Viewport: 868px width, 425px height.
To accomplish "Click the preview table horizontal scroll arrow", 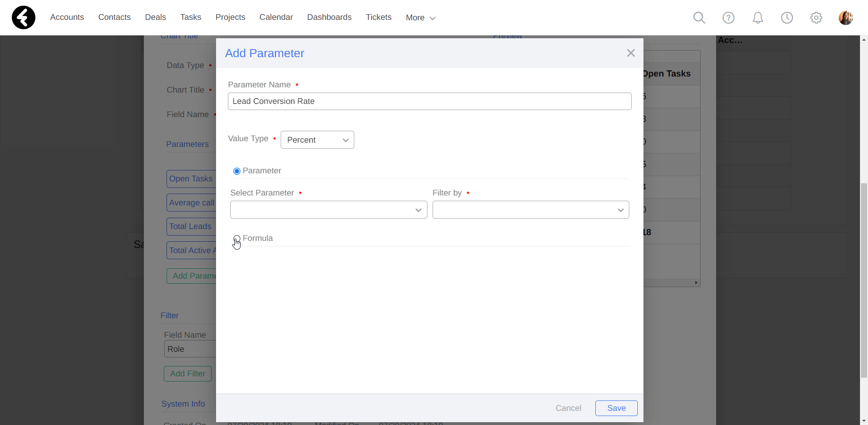I will (696, 282).
